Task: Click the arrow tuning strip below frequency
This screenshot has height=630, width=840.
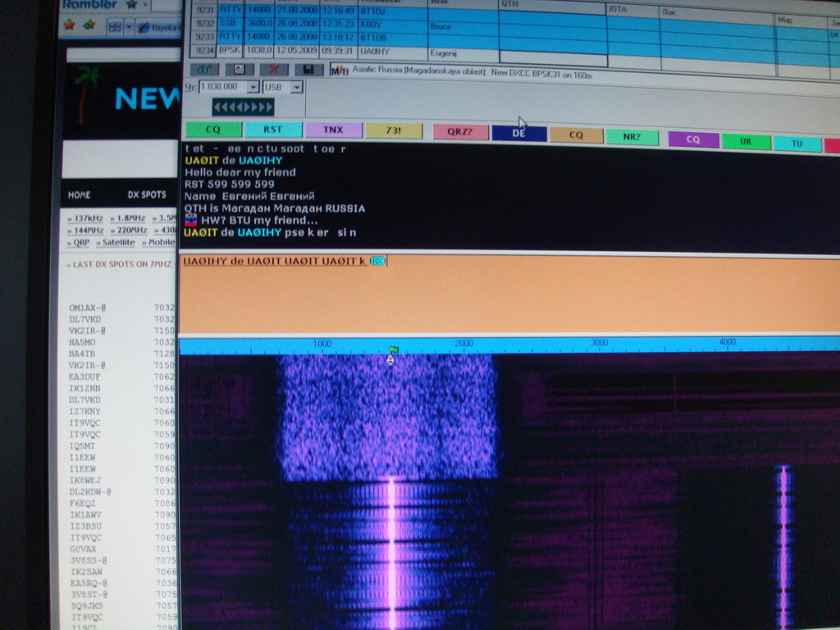Action: pyautogui.click(x=243, y=107)
